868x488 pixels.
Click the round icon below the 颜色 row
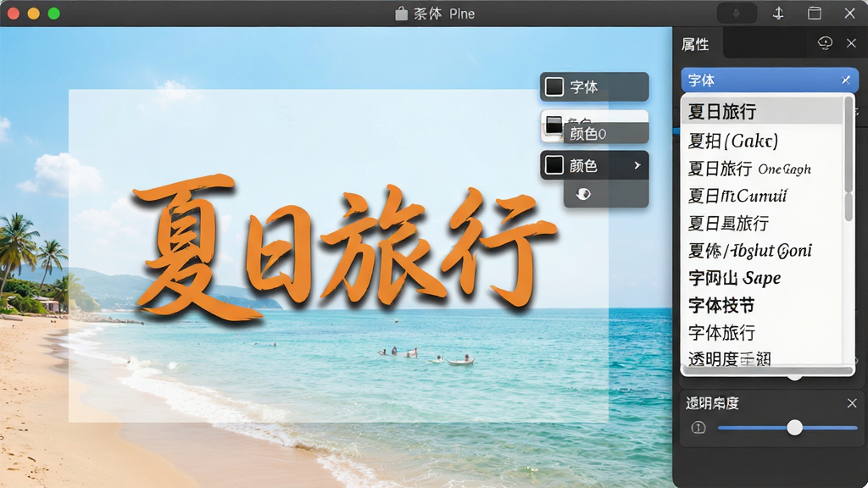[583, 194]
